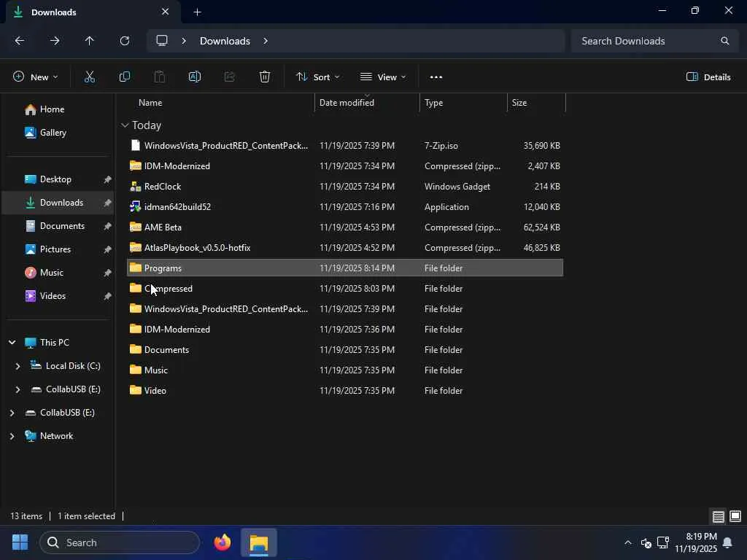Open CollabUSB (E:) under This PC
This screenshot has height=560, width=747.
tap(66, 389)
